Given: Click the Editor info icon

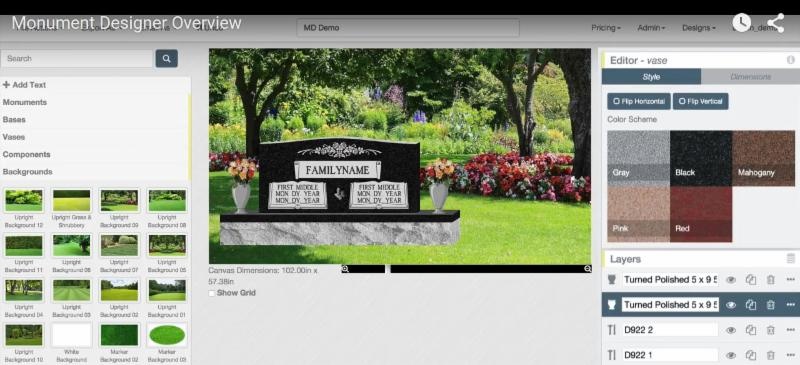Looking at the screenshot, I should pos(790,60).
